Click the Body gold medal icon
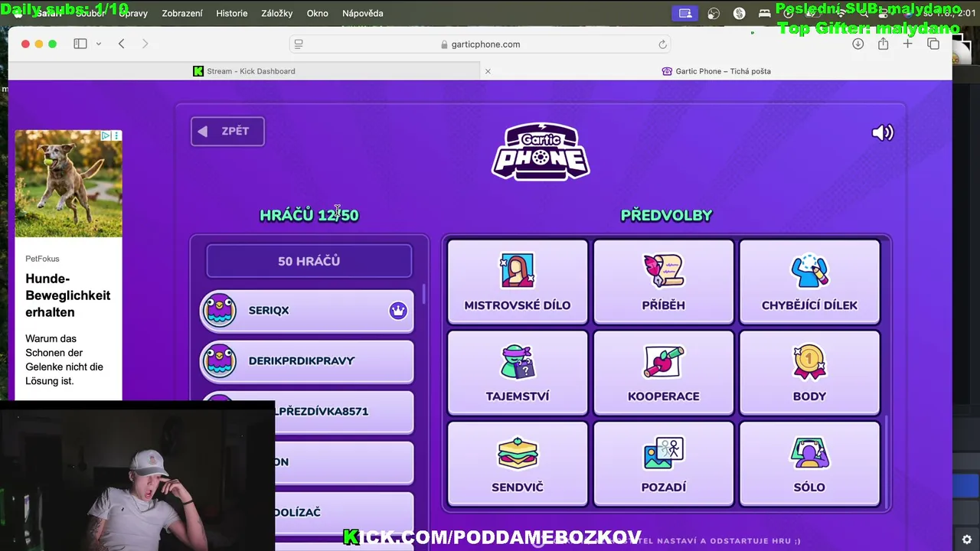Viewport: 980px width, 551px height. [809, 362]
